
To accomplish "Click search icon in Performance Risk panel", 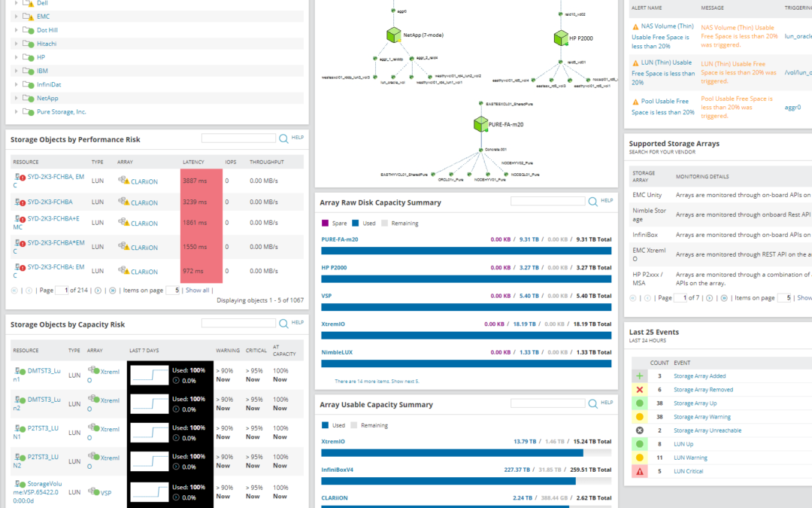I will click(x=283, y=138).
